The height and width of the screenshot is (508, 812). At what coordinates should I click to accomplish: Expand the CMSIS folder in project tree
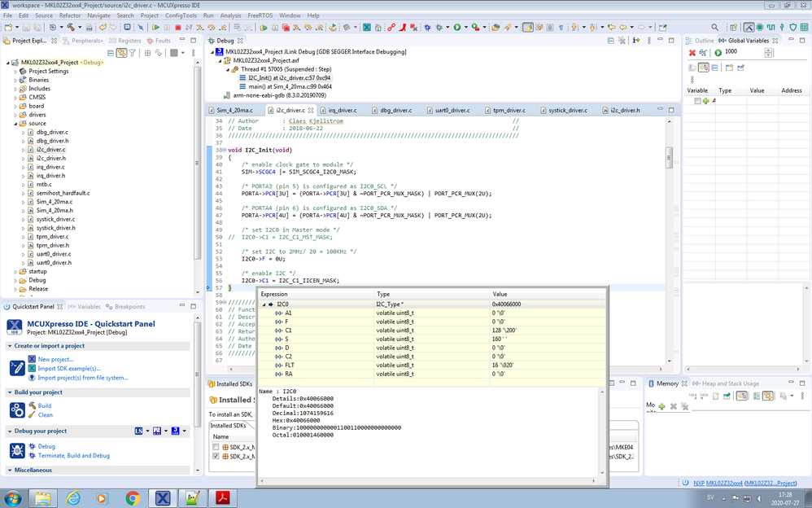coord(15,98)
